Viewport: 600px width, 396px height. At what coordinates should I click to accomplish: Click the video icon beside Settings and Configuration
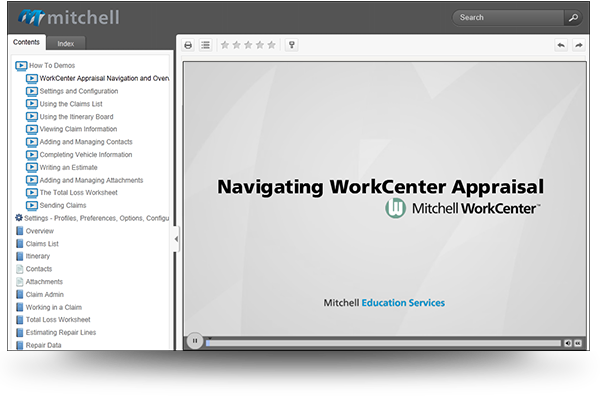click(x=32, y=91)
